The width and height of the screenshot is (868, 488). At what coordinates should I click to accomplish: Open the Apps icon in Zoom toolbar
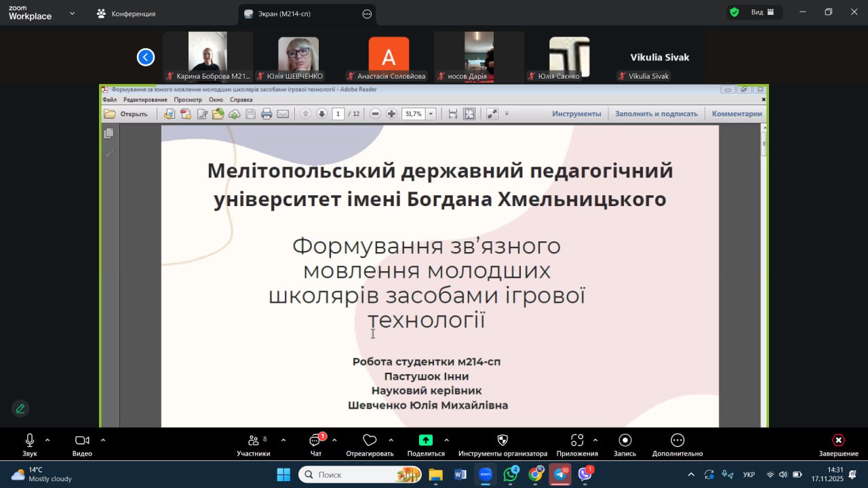tap(577, 441)
